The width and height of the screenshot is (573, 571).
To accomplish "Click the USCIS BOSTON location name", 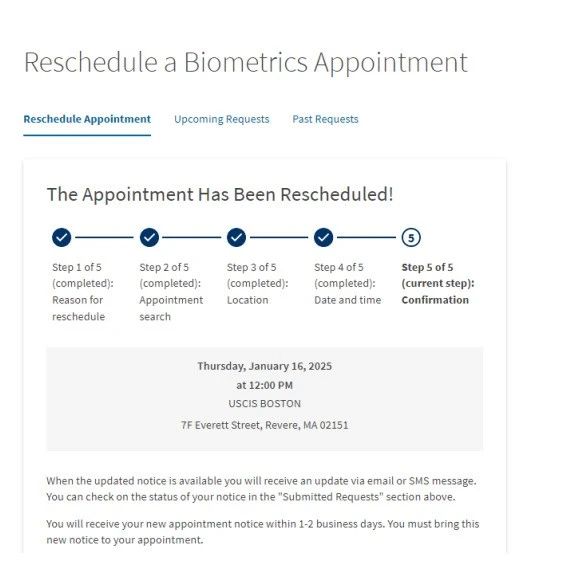I will click(265, 404).
